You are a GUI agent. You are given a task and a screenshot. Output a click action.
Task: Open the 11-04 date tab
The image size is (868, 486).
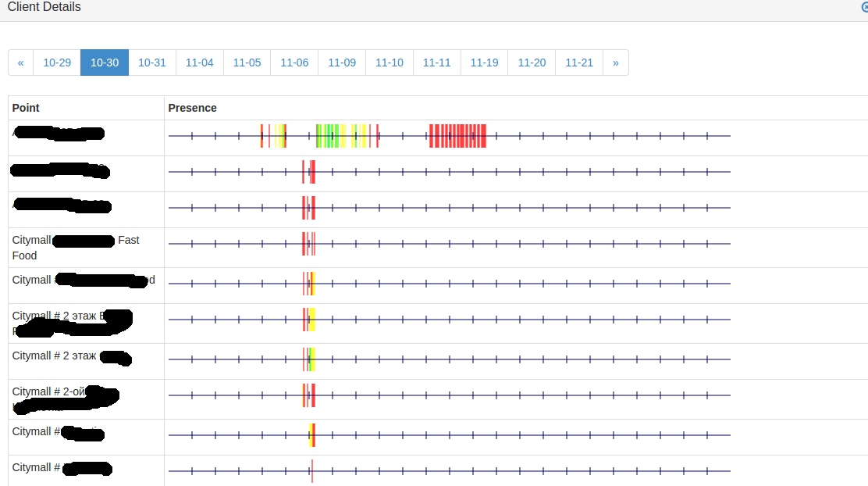pos(199,63)
